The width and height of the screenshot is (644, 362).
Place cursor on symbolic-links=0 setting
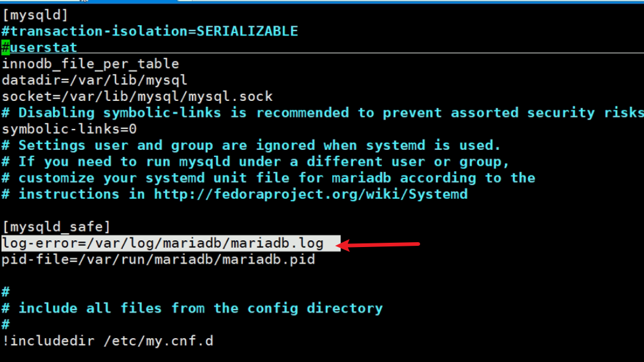point(69,129)
